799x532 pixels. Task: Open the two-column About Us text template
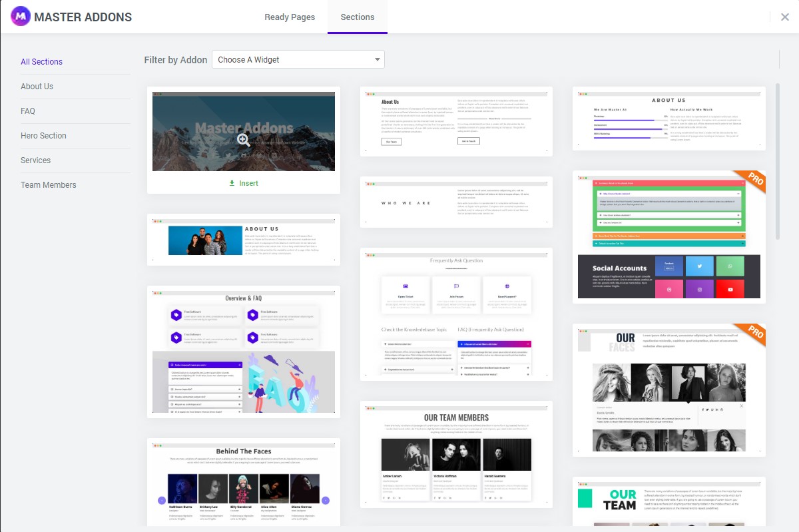tap(456, 121)
